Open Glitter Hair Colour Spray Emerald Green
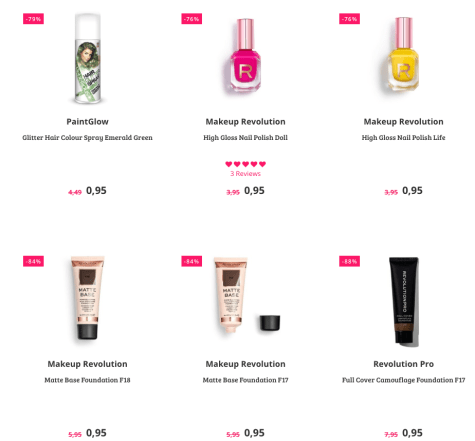 [87, 138]
